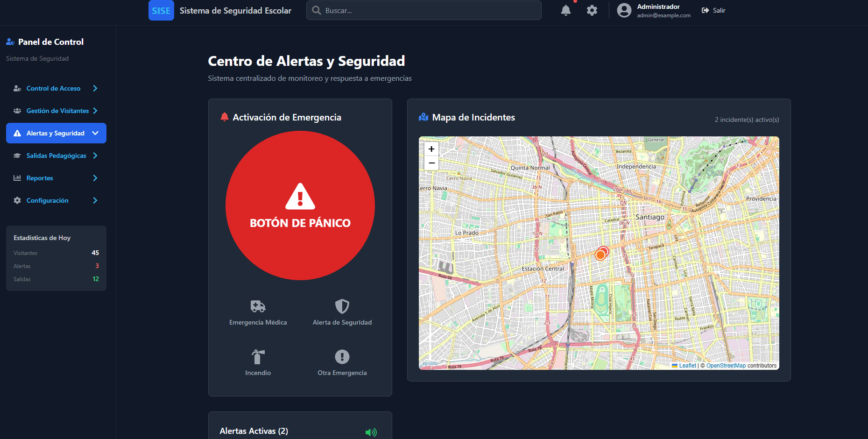Screen dimensions: 868x439
Task: Select the Incendio fire extinguisher icon
Action: pyautogui.click(x=258, y=357)
